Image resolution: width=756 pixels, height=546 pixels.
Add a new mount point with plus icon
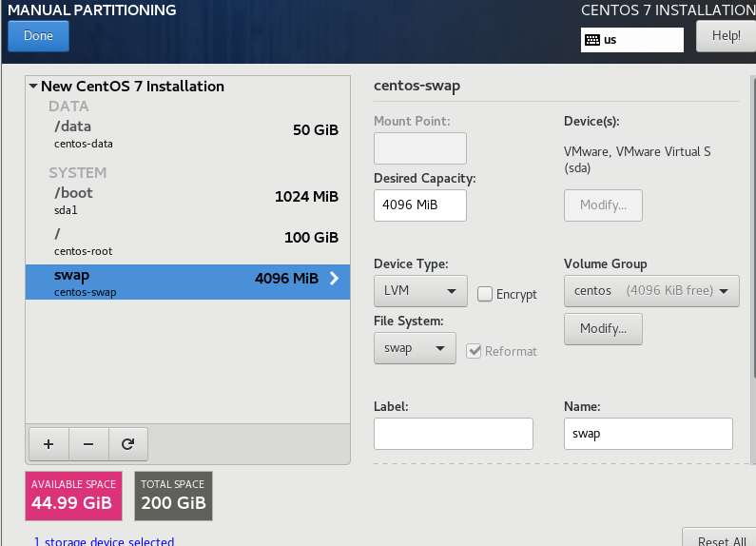point(48,444)
